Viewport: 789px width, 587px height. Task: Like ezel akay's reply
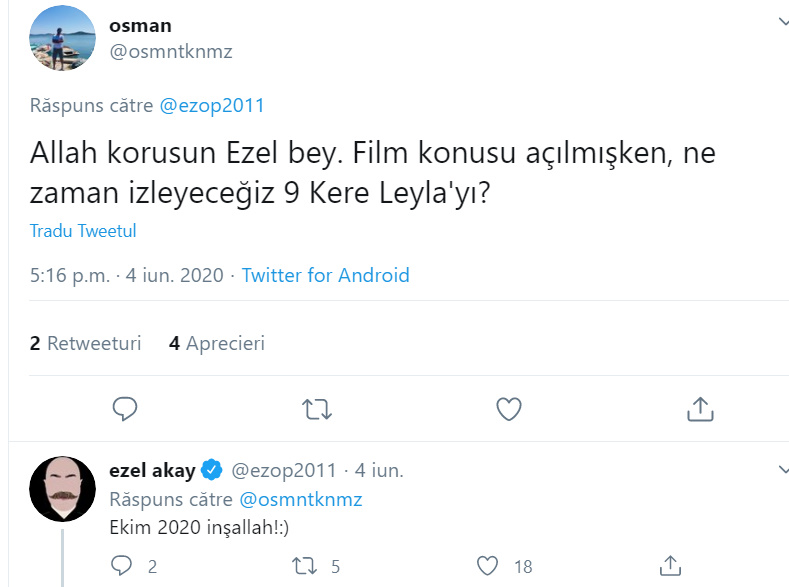click(488, 566)
